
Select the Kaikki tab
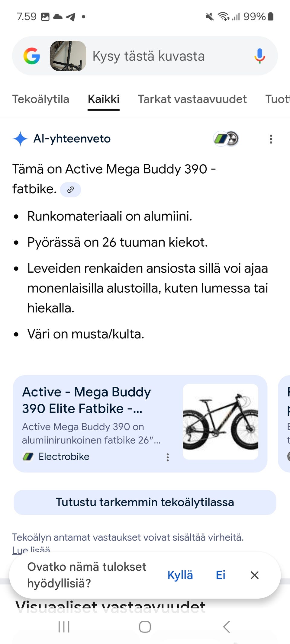(x=103, y=99)
